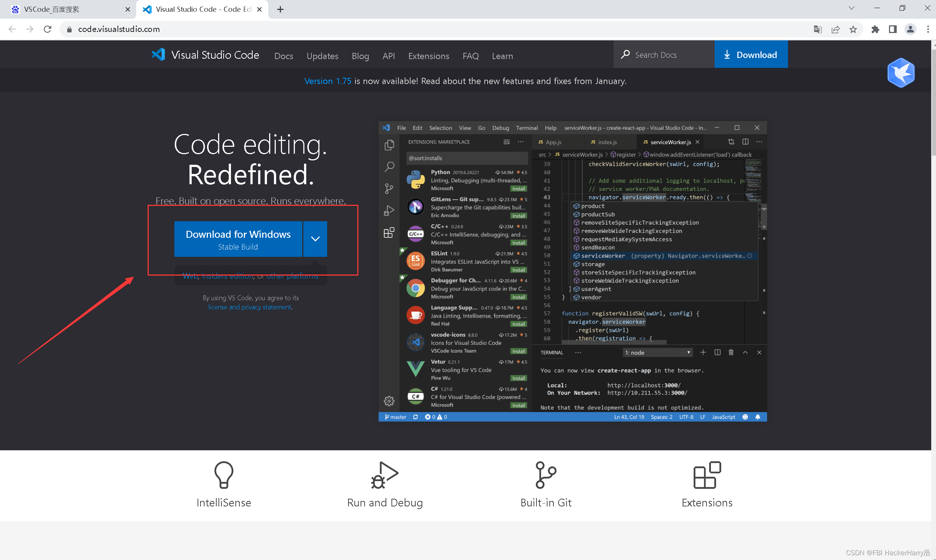This screenshot has height=560, width=936.
Task: Open the FAQ navigation item
Action: click(470, 56)
